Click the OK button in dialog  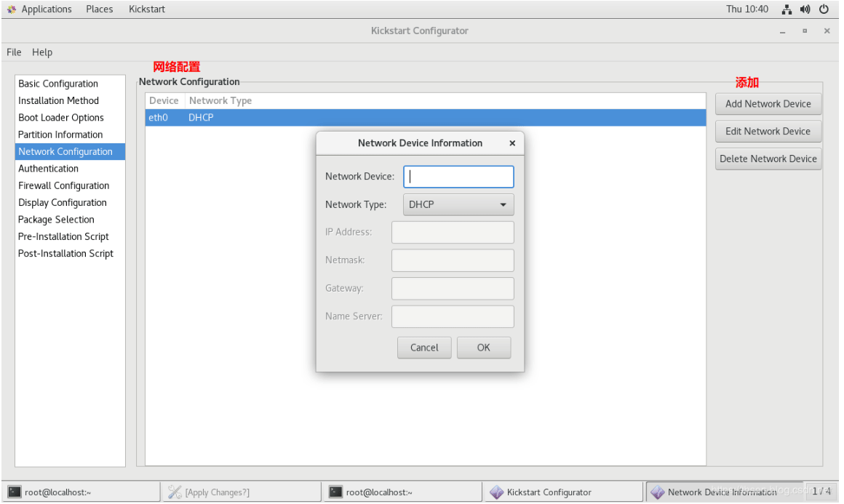click(483, 348)
